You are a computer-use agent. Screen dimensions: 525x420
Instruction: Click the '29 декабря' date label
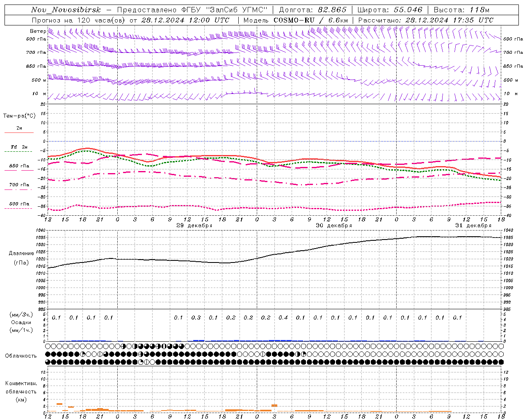194,226
